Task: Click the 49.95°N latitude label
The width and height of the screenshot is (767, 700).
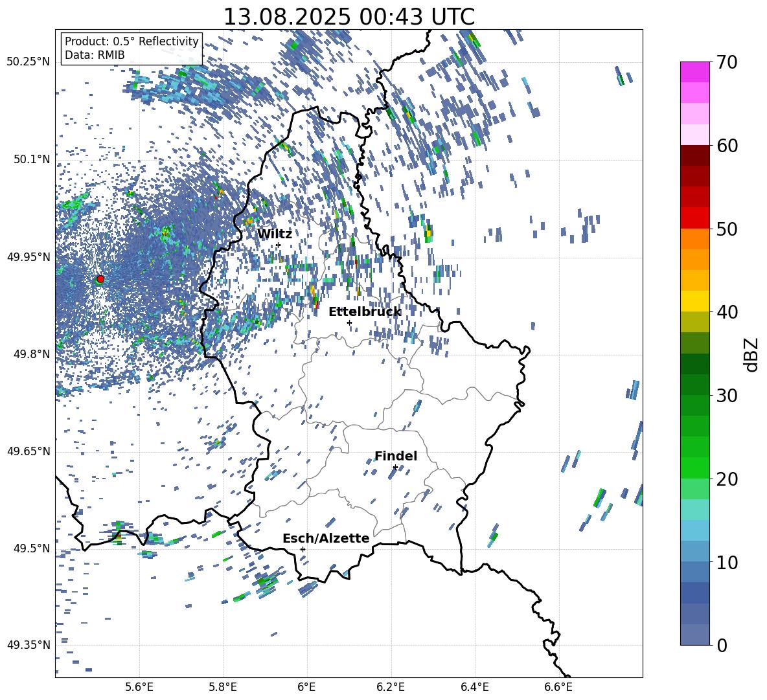Action: coord(29,256)
